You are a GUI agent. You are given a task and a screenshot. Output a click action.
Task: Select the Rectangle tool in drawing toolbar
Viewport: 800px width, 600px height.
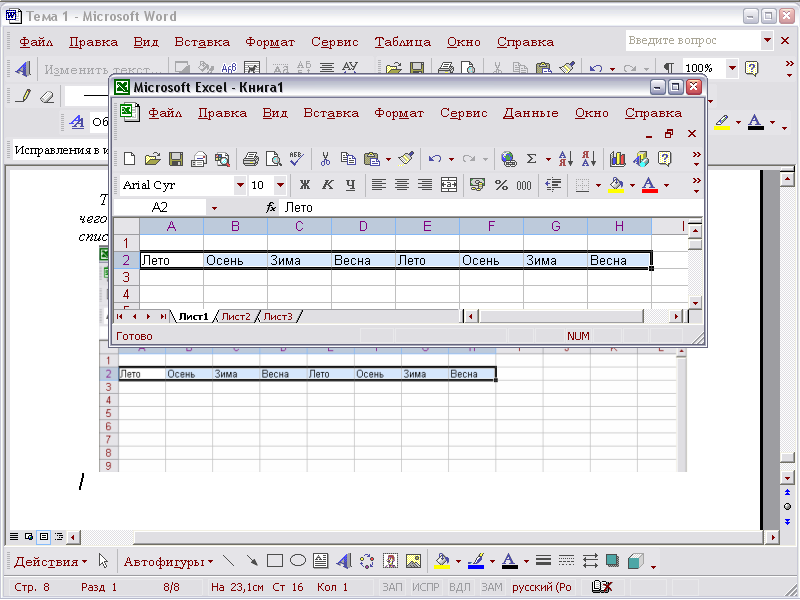pyautogui.click(x=274, y=561)
